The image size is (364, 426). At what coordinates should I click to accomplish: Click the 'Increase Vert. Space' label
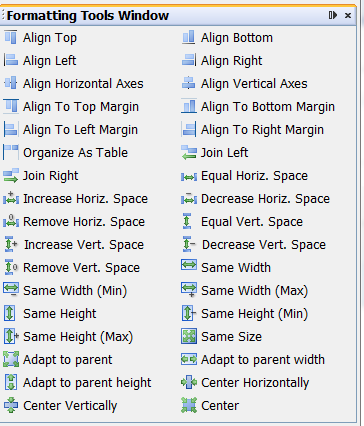[84, 245]
